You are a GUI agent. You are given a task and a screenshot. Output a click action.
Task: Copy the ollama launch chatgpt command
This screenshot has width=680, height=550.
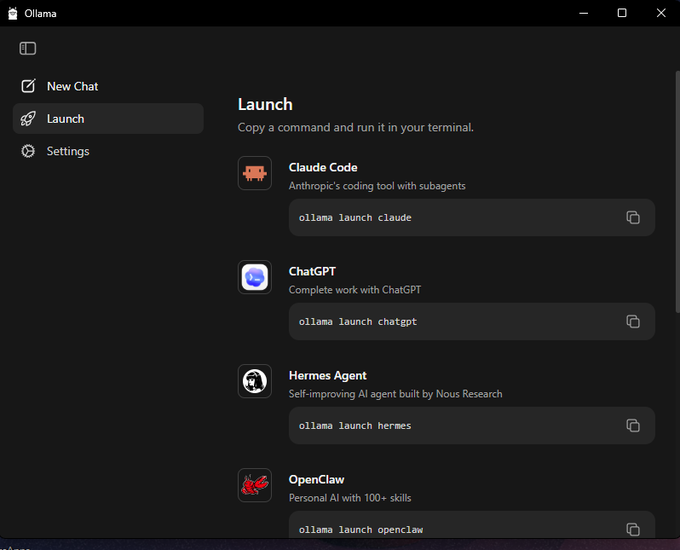(633, 321)
